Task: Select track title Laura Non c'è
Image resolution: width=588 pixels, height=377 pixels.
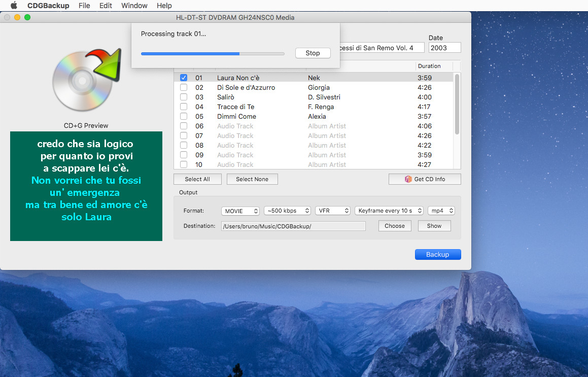Action: [238, 78]
